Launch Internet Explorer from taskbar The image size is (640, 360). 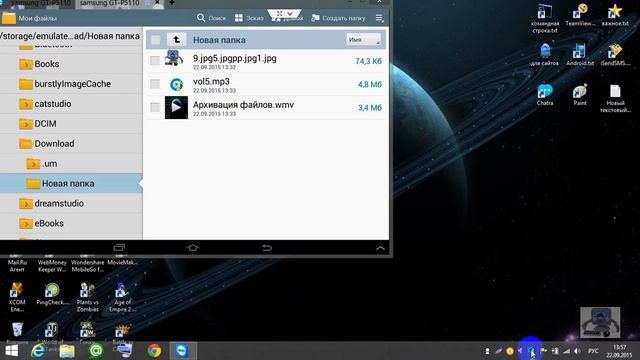click(x=38, y=351)
